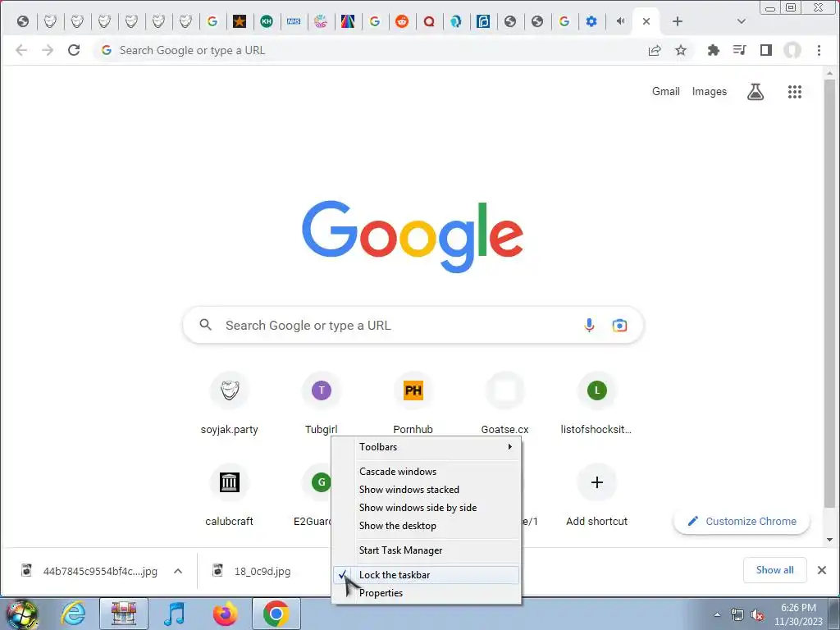Open the Windows Start orb
840x630 pixels.
click(x=21, y=614)
